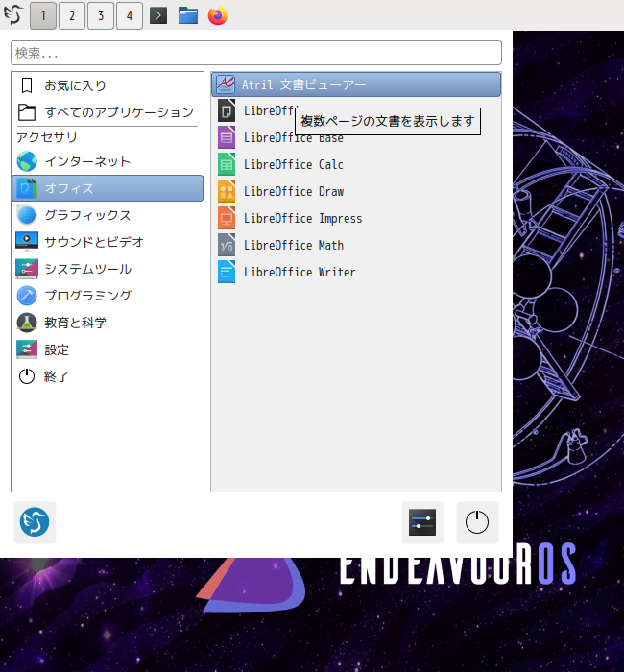Open the お気に入り favorites category

[108, 85]
